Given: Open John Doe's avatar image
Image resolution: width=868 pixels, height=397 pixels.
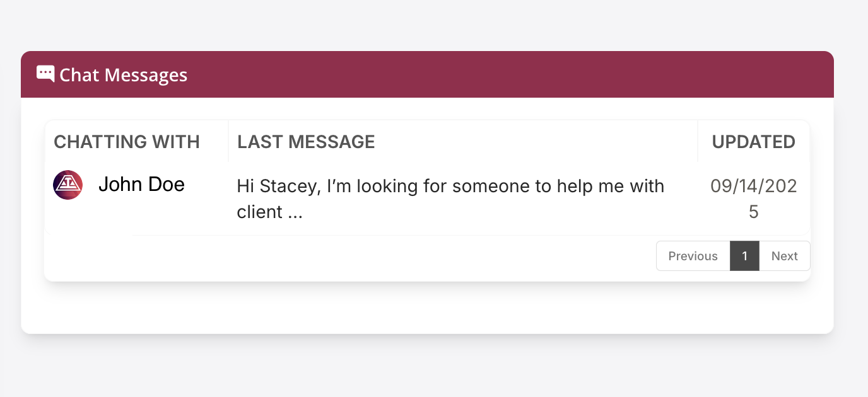Looking at the screenshot, I should pos(68,185).
